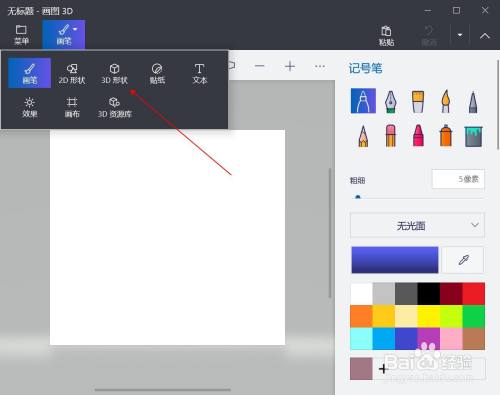500x395 pixels.
Task: Choose the calligraphy pen brush
Action: (391, 101)
